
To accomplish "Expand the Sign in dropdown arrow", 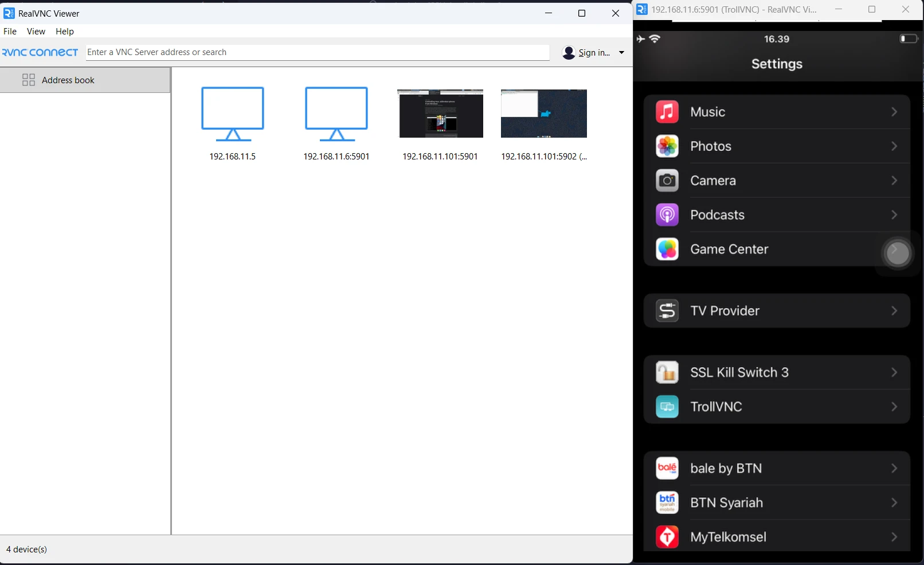I will 621,53.
